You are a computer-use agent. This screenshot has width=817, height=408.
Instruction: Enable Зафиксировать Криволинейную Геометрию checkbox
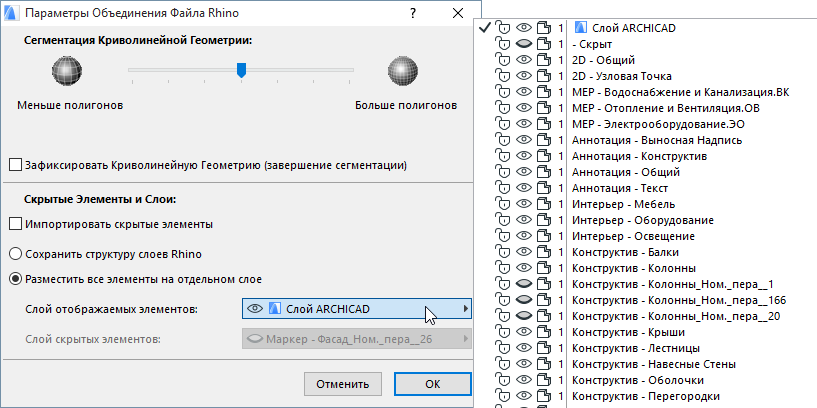click(x=16, y=166)
